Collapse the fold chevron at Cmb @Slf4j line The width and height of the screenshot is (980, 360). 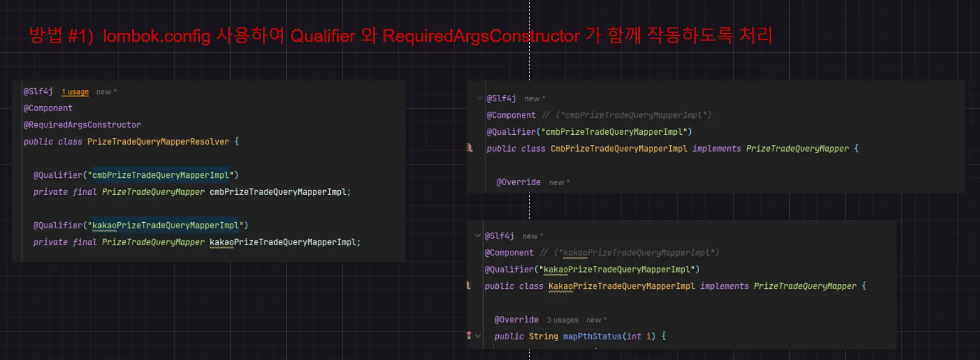(480, 98)
